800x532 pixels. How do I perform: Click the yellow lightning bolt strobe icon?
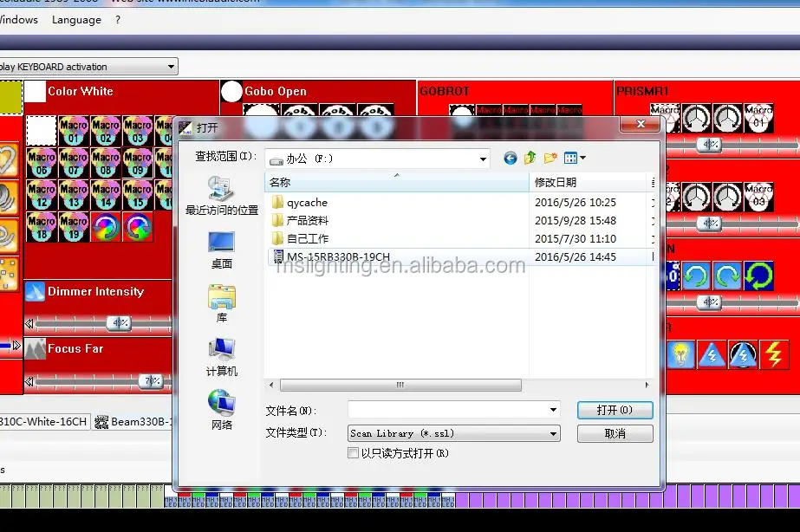pyautogui.click(x=774, y=354)
